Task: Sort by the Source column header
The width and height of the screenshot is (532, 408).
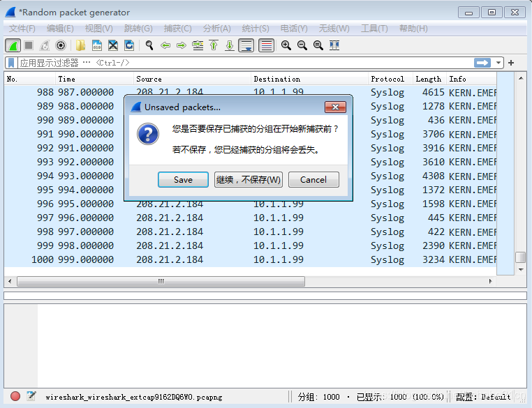Action: pos(193,79)
